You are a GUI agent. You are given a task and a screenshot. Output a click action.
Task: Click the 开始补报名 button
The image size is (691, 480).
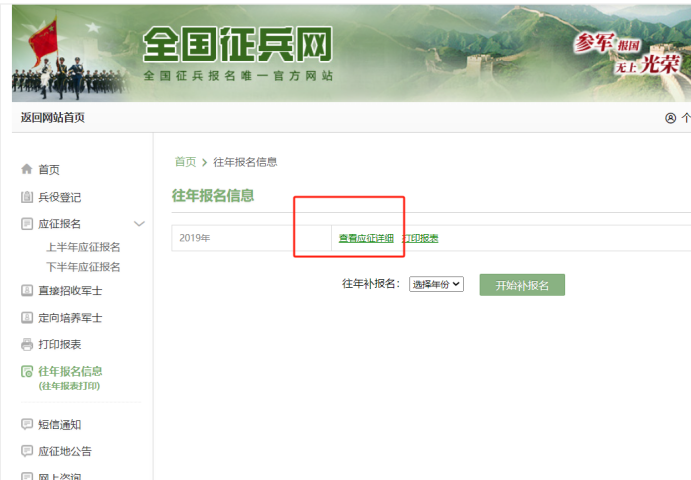[521, 284]
